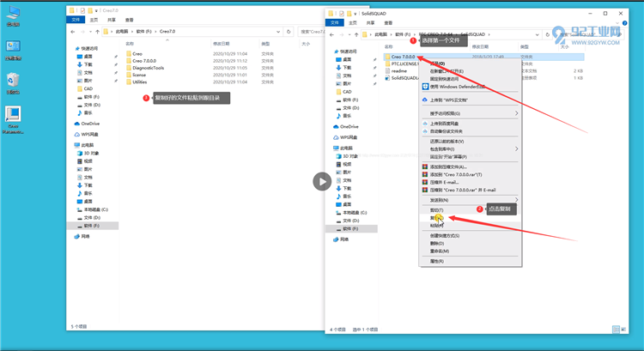Screen dimensions: 644x351
Task: Click the Up arrow in Creo7.0 window
Action: [97, 32]
